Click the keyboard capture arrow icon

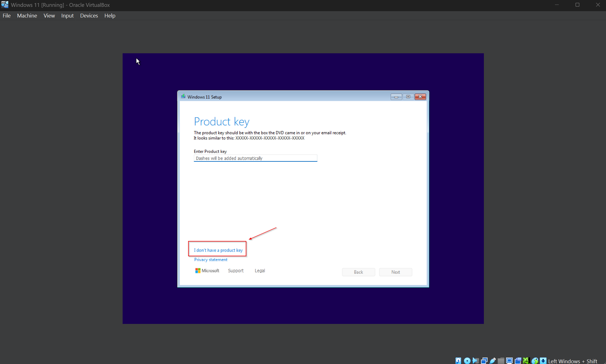[543, 361]
